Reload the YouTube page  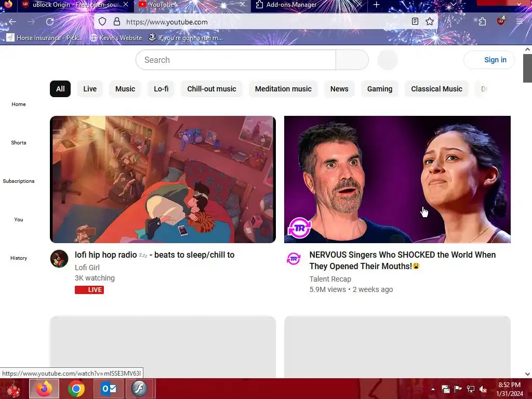[x=50, y=22]
